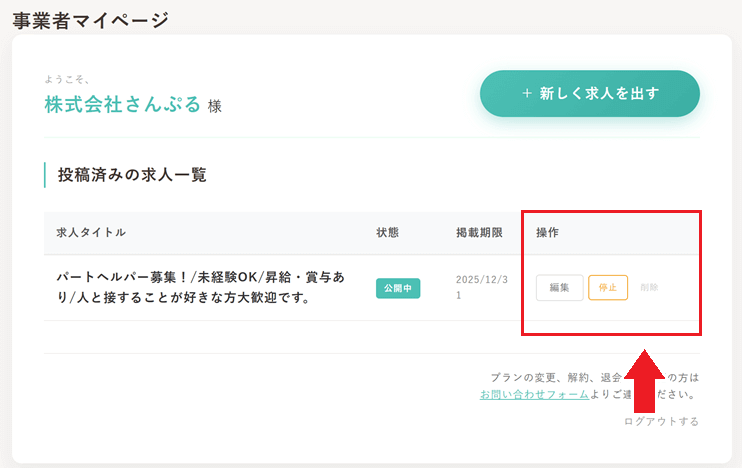Select the パートヘルパー募集 job title
Screen dimensions: 742x468
200,287
